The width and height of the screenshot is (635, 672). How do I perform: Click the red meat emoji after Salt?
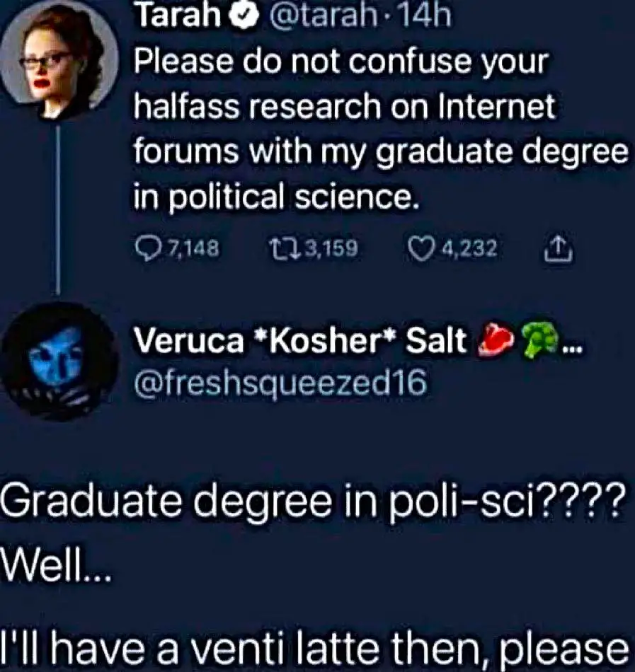click(x=494, y=342)
